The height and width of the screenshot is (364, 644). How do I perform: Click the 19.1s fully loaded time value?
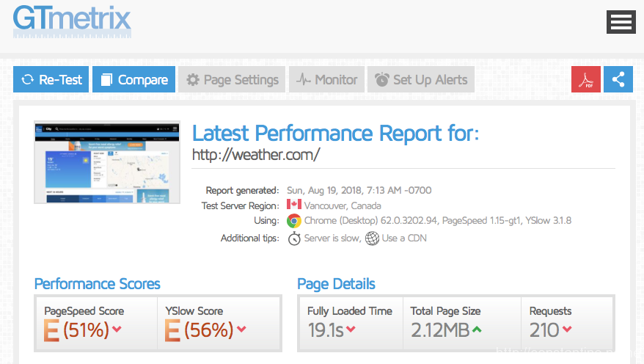point(326,330)
